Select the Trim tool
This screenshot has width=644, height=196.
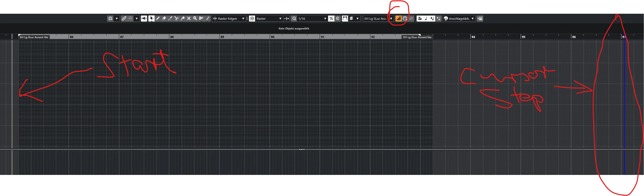tap(170, 19)
